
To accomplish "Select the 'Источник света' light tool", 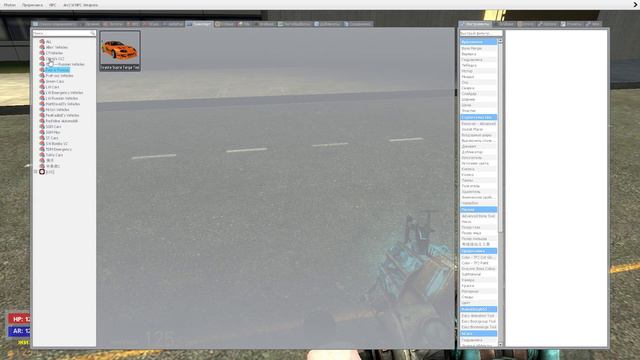I will [x=478, y=163].
